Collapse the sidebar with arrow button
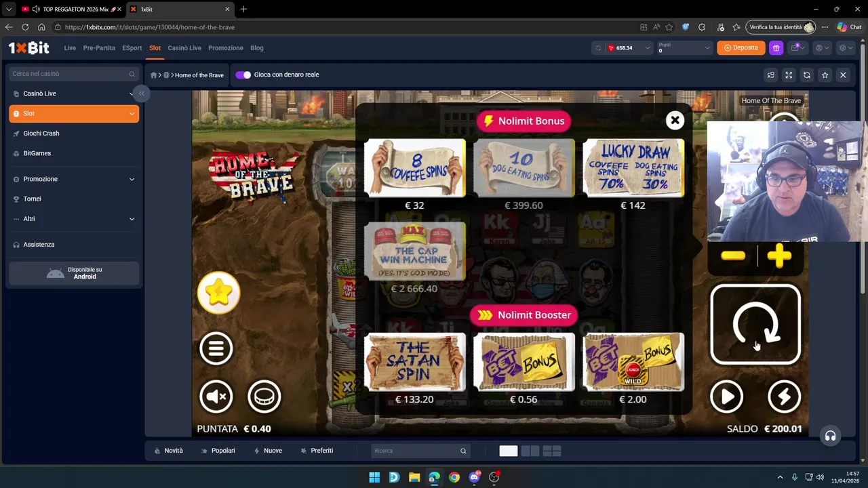 pos(141,94)
